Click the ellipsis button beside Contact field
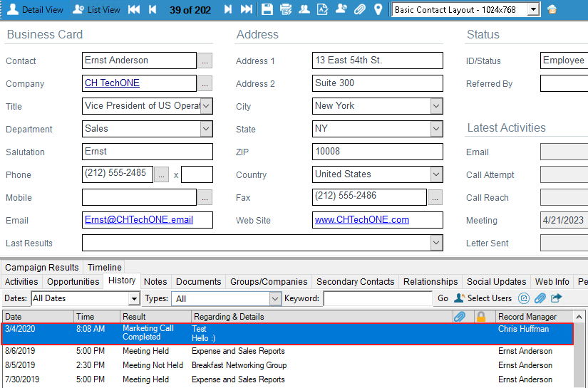The width and height of the screenshot is (588, 388). (x=205, y=61)
